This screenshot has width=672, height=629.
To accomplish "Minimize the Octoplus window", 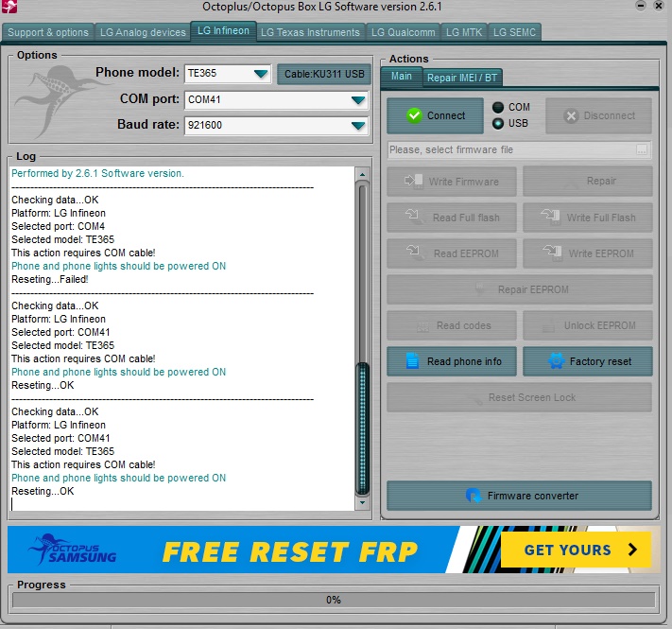I will (641, 6).
